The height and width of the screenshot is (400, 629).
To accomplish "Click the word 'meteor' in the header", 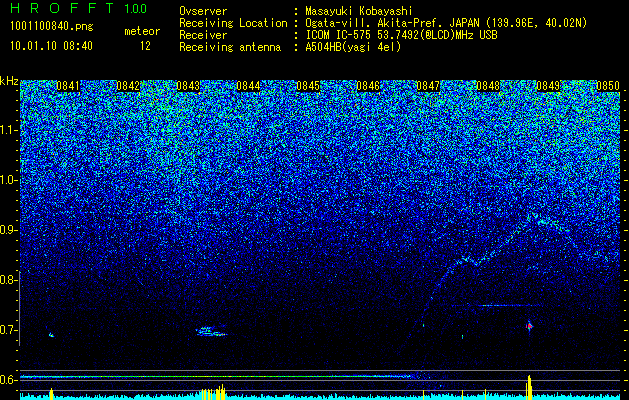I will [142, 31].
